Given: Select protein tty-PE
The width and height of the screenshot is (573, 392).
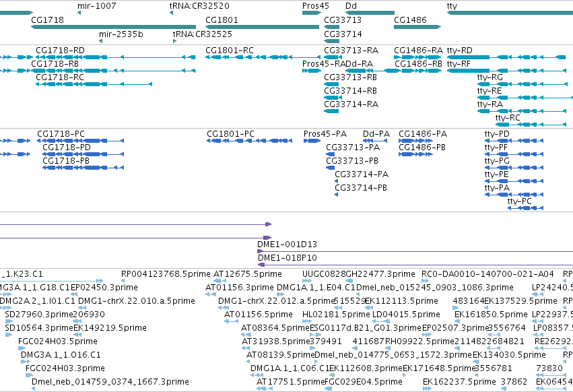Looking at the screenshot, I should (x=514, y=181).
